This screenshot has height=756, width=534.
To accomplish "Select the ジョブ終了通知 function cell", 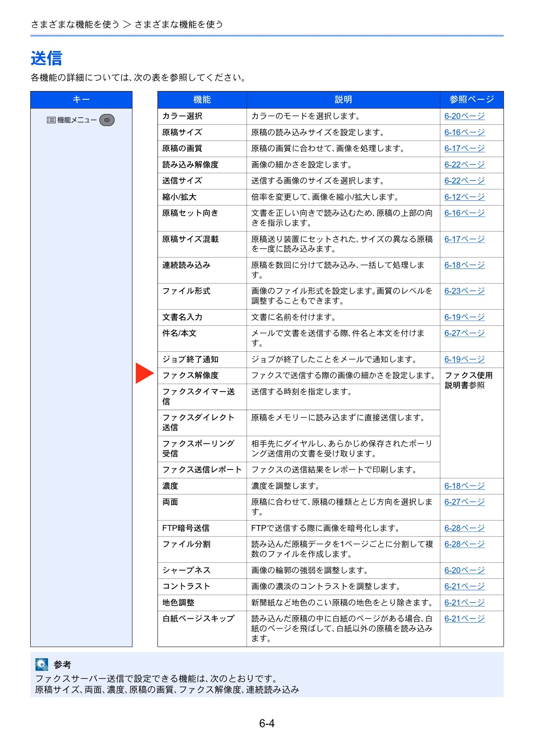I will (x=202, y=359).
